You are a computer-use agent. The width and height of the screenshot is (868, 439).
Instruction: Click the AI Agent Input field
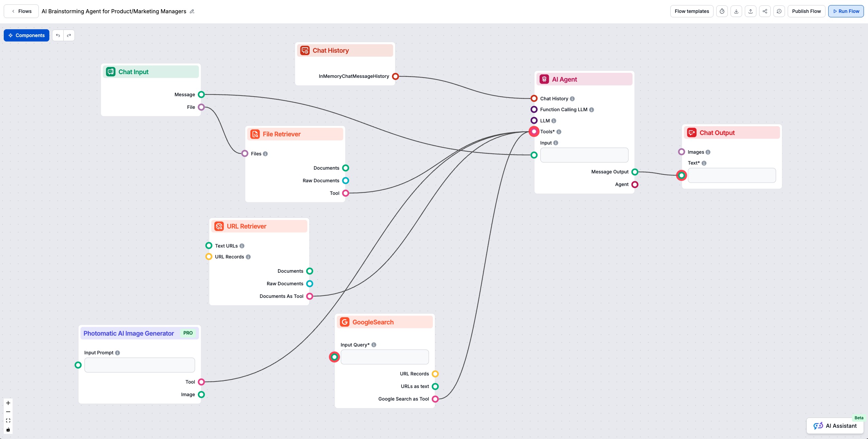pos(583,155)
